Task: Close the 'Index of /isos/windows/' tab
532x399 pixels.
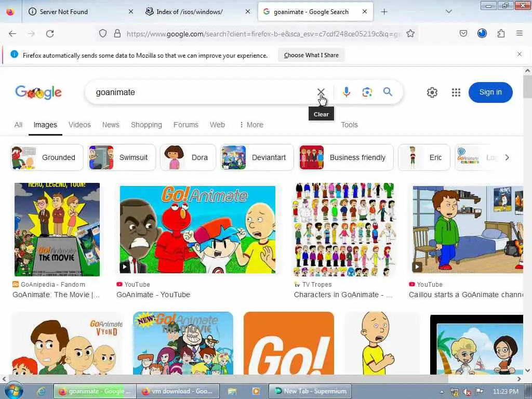Action: pos(248,12)
